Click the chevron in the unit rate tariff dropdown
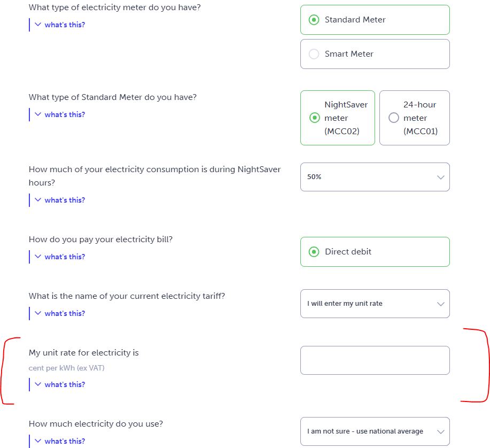The height and width of the screenshot is (448, 490). 440,304
